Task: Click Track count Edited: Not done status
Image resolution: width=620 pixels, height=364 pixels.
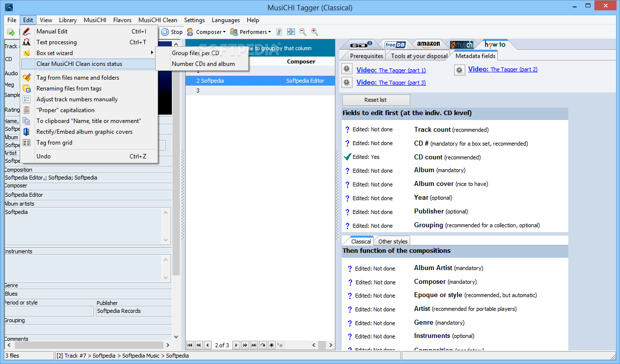Action: click(x=372, y=129)
